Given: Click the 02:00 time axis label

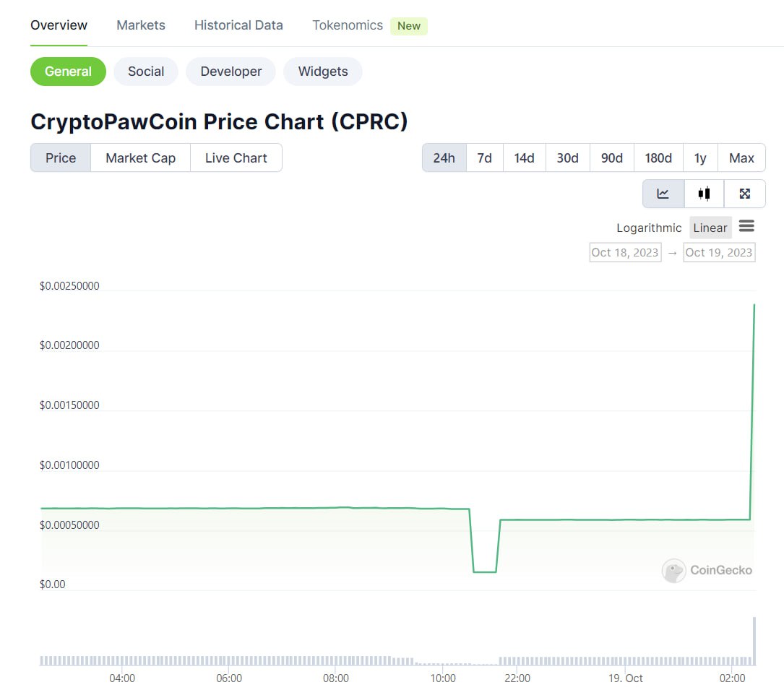Looking at the screenshot, I should pyautogui.click(x=732, y=678).
